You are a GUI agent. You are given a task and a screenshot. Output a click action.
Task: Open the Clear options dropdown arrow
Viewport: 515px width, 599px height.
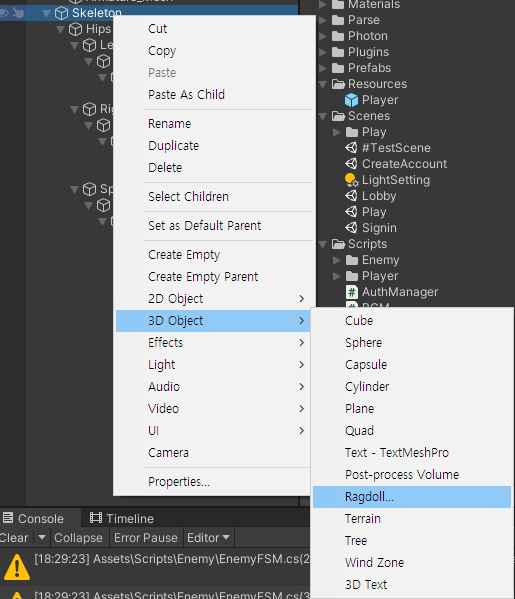click(x=42, y=537)
